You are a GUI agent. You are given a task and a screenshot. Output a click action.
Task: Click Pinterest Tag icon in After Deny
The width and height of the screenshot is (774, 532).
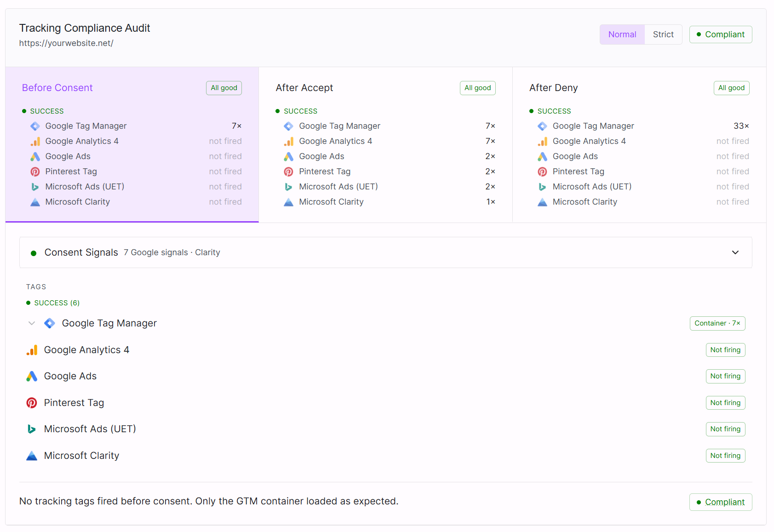(x=542, y=172)
